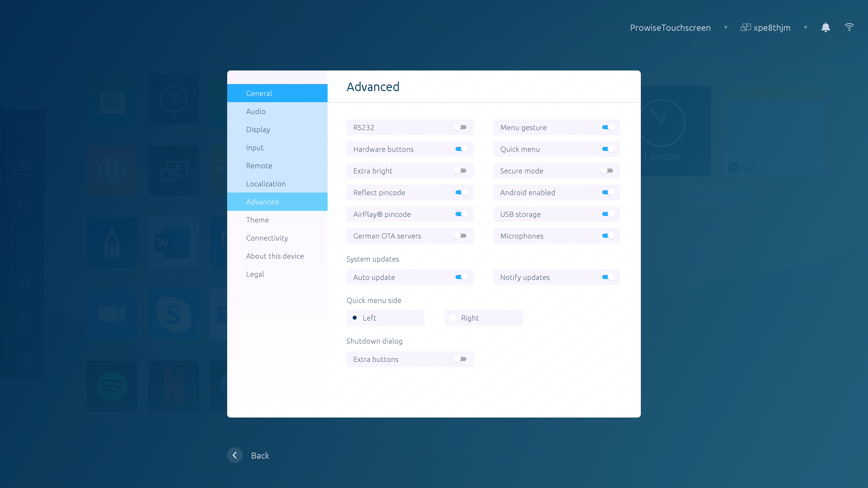The width and height of the screenshot is (868, 488).
Task: Open the Connectivity settings category
Action: (x=277, y=238)
